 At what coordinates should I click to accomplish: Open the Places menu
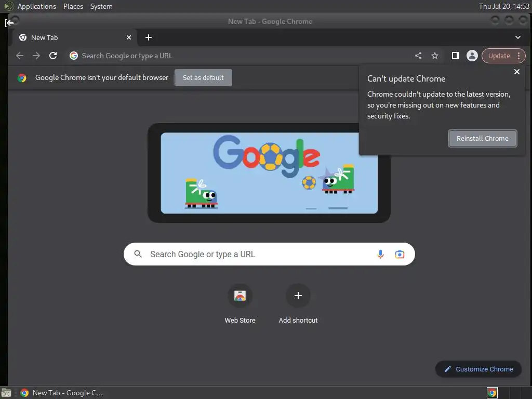[x=73, y=6]
